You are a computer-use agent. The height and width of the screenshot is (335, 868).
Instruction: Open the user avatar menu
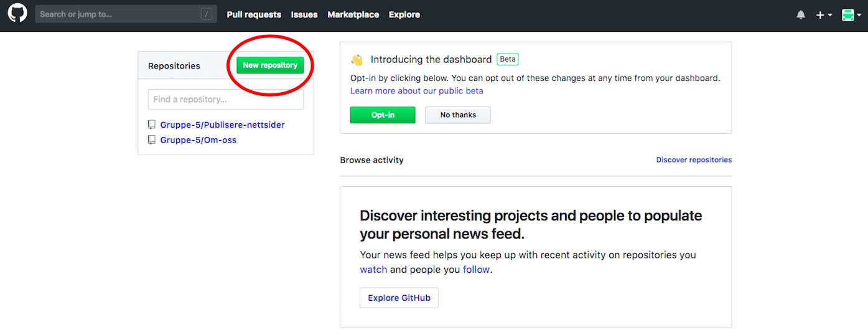pyautogui.click(x=851, y=15)
